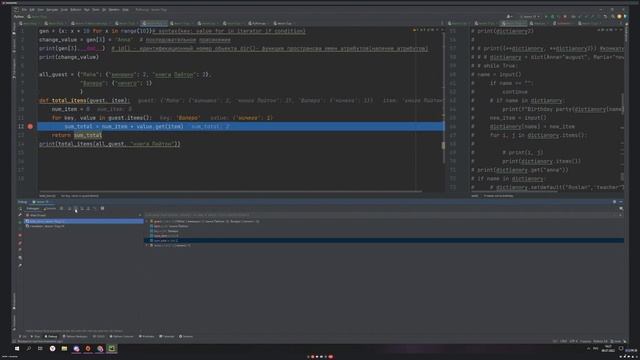Image resolution: width=640 pixels, height=360 pixels.
Task: Hide the Debug tool window
Action: (621, 202)
